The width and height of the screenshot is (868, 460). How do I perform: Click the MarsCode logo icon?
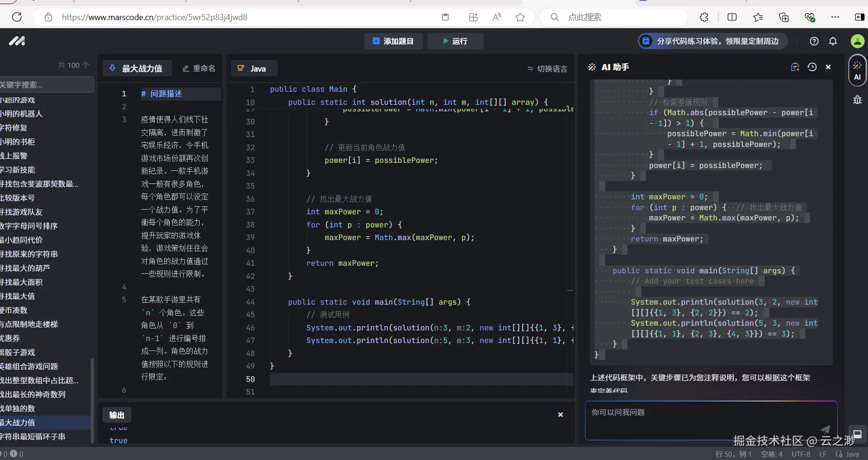coord(17,41)
